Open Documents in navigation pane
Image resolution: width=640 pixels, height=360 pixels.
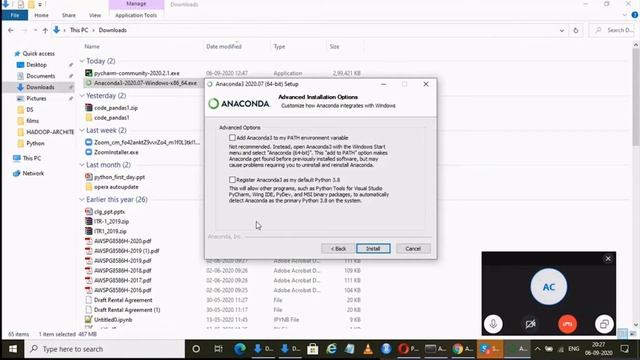[x=40, y=76]
